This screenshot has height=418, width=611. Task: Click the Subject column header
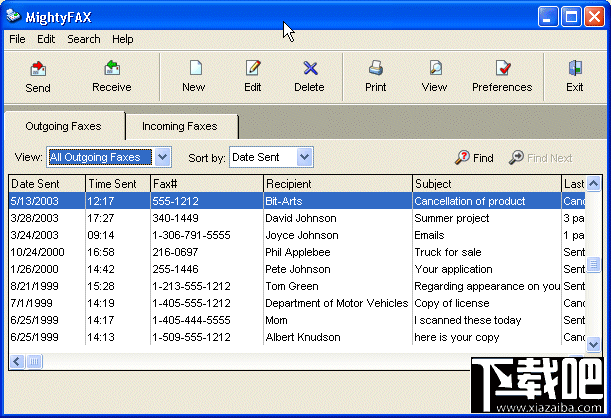point(487,183)
